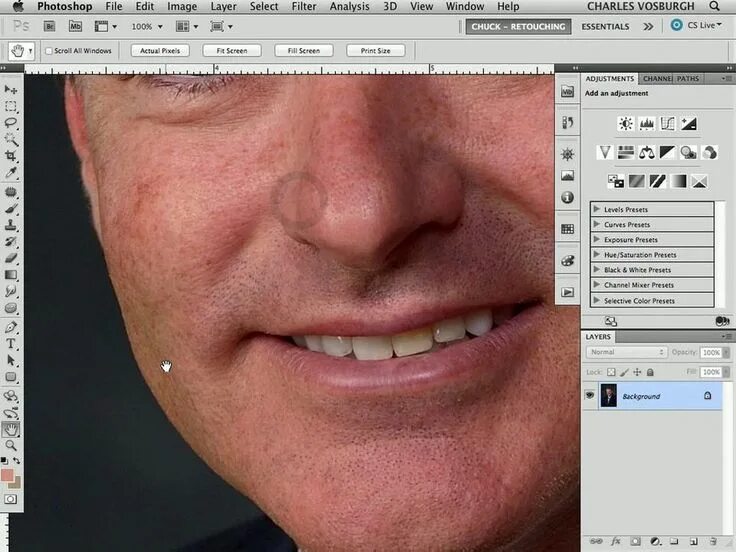Select the Lasso tool

click(x=11, y=123)
